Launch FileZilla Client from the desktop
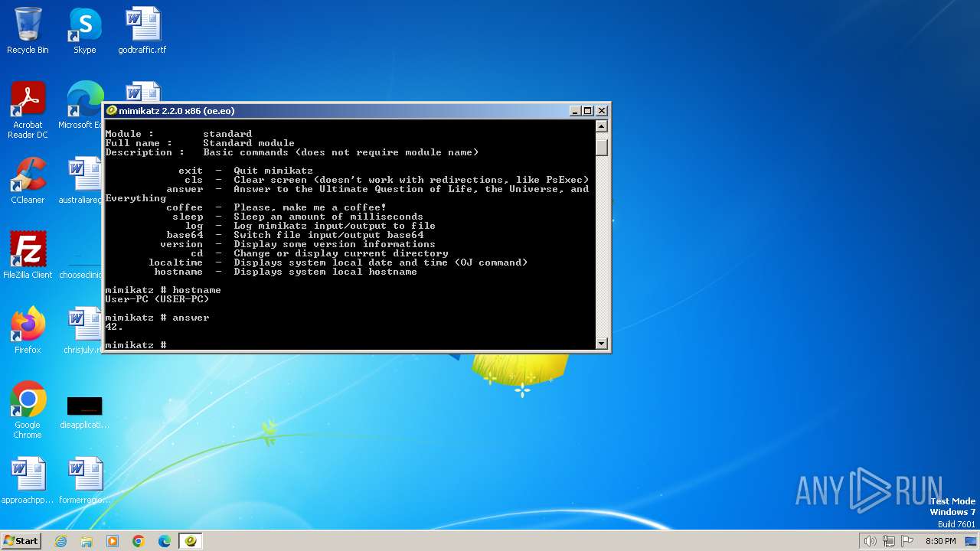Viewport: 980px width, 551px height. tap(28, 256)
